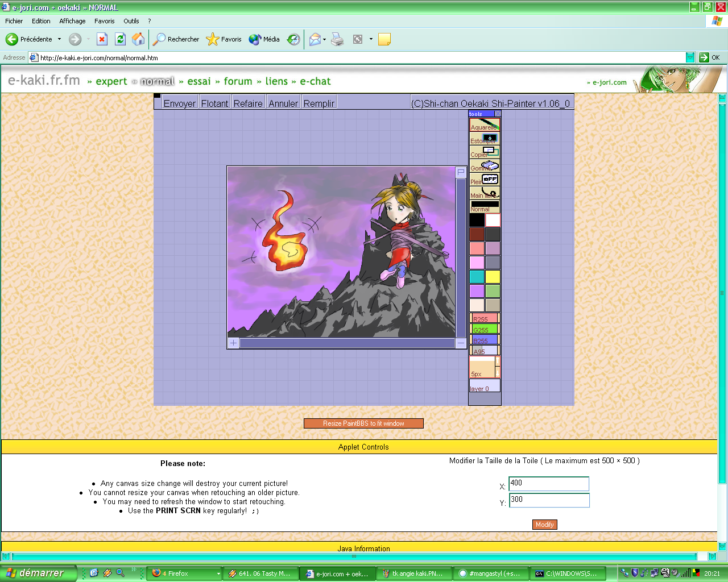The image size is (728, 582).
Task: Select the Copier copy tool
Action: [485, 152]
